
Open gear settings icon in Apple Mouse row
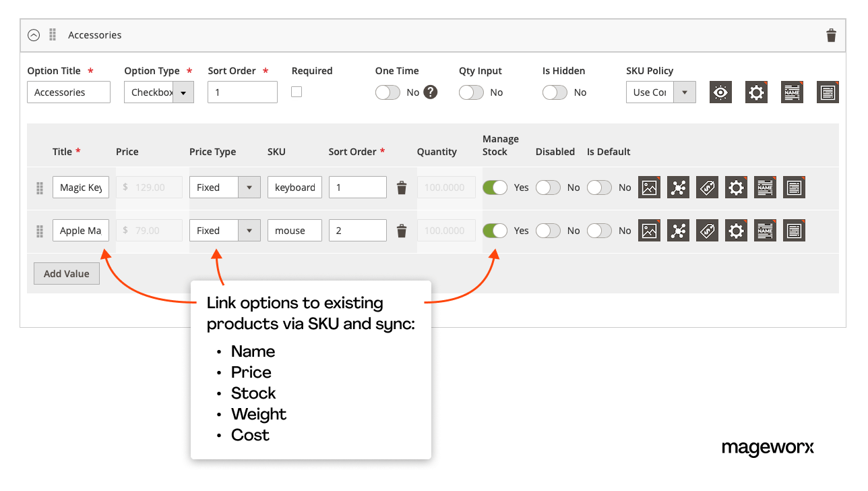pos(736,231)
